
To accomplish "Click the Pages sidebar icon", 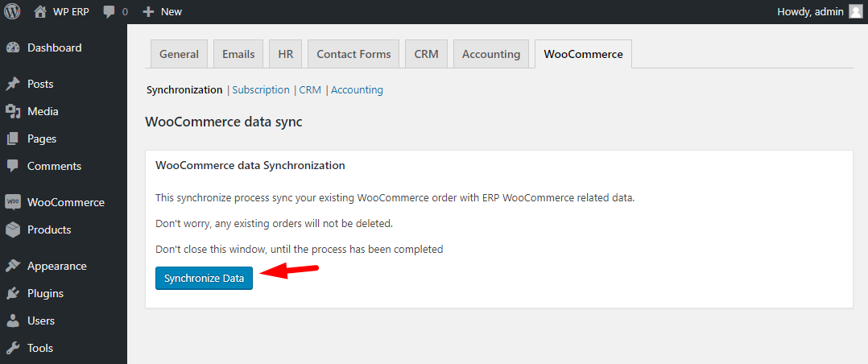I will [13, 139].
